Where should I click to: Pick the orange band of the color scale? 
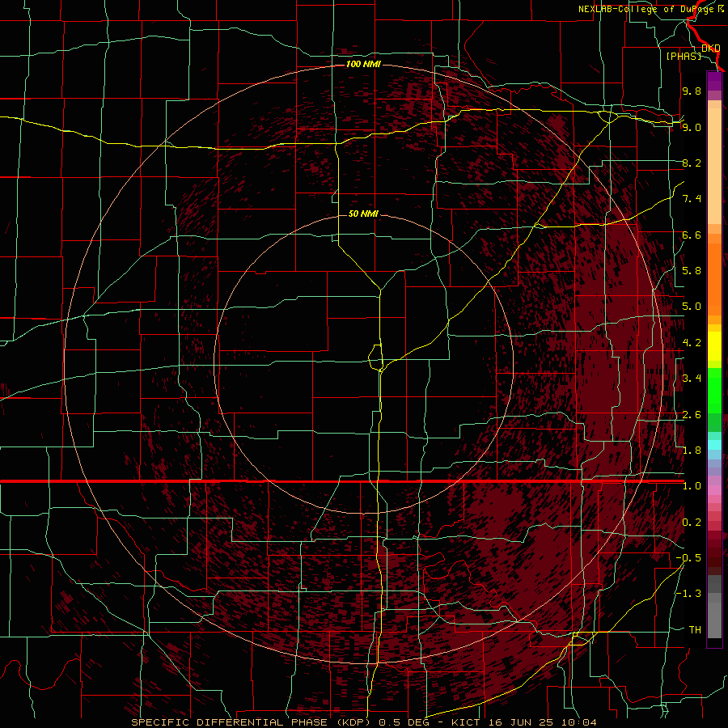point(714,278)
